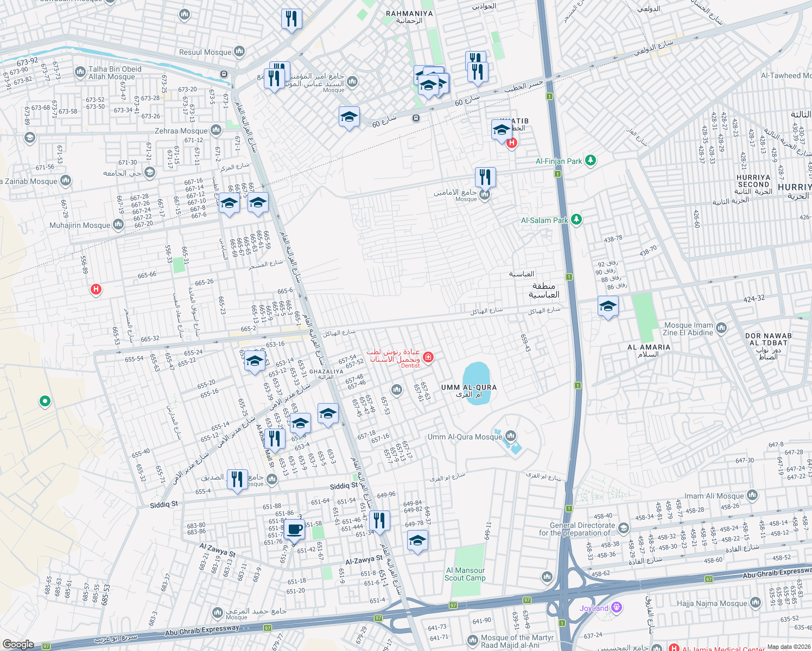Image resolution: width=812 pixels, height=651 pixels.
Task: Click the Al Mansour Scout Camp label
Action: pos(465,574)
